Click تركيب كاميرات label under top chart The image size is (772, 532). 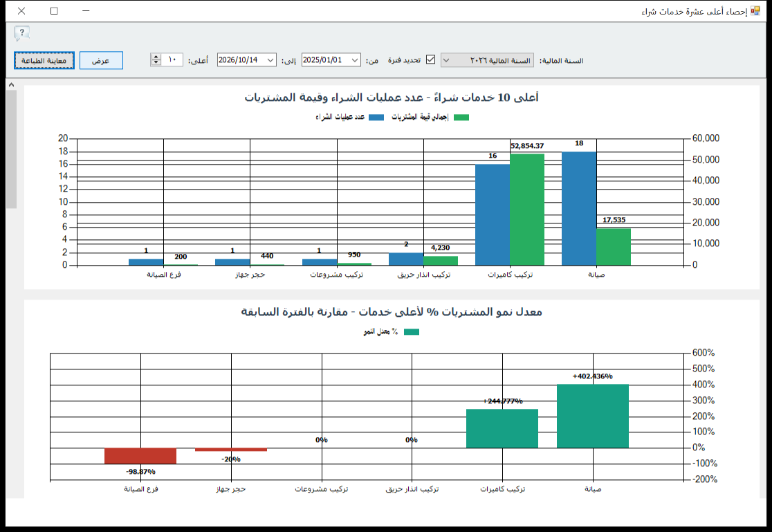[510, 275]
